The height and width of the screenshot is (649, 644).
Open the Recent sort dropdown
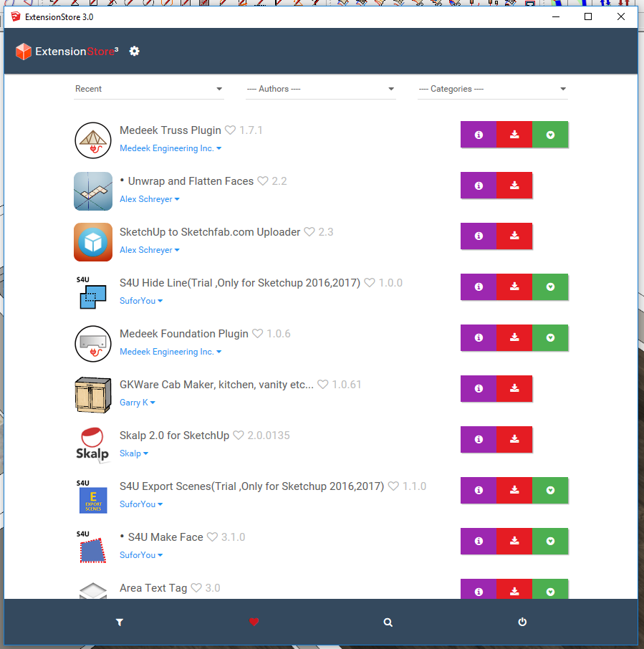[149, 89]
